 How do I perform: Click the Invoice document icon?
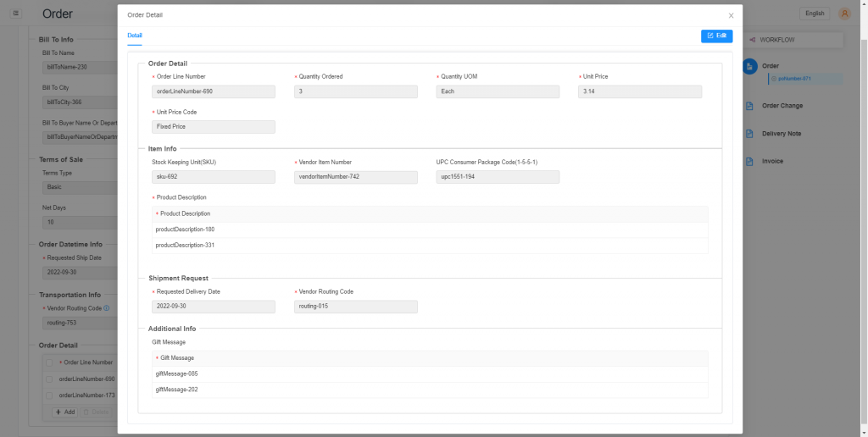(749, 162)
